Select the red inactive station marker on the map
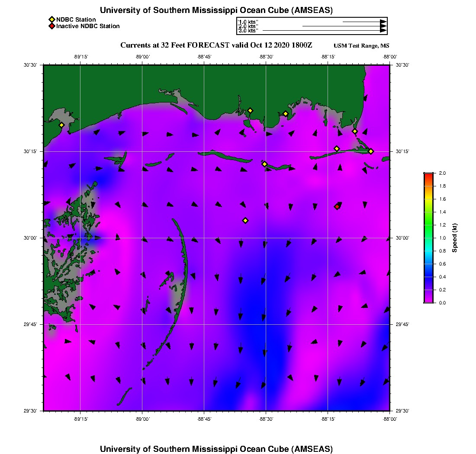The height and width of the screenshot is (454, 476). pos(337,207)
